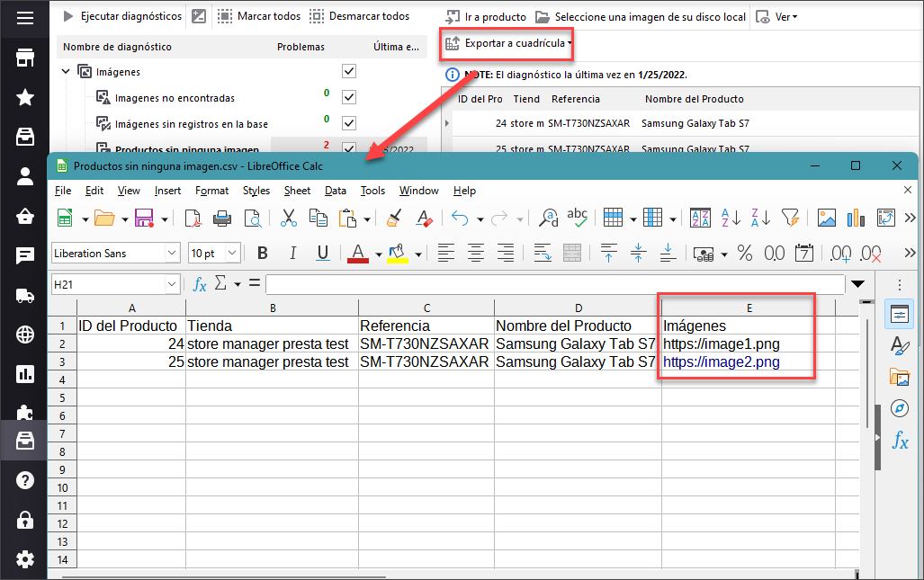Open the Name Box H21 dropdown
This screenshot has height=580, width=924.
[x=172, y=285]
